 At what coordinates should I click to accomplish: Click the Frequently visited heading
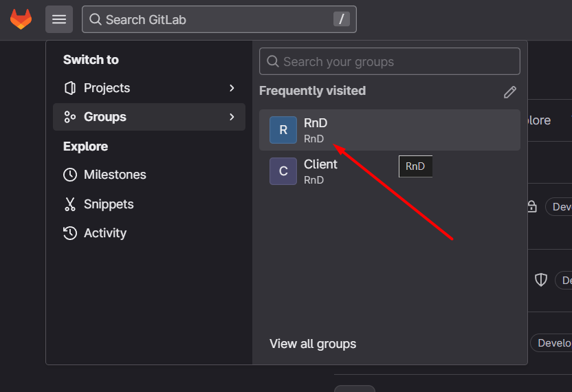coord(312,91)
